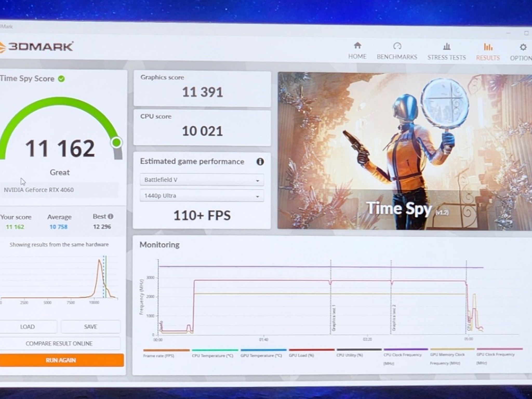Open the Battlefield V game dropdown
Screen dimensions: 532x399
pos(202,180)
